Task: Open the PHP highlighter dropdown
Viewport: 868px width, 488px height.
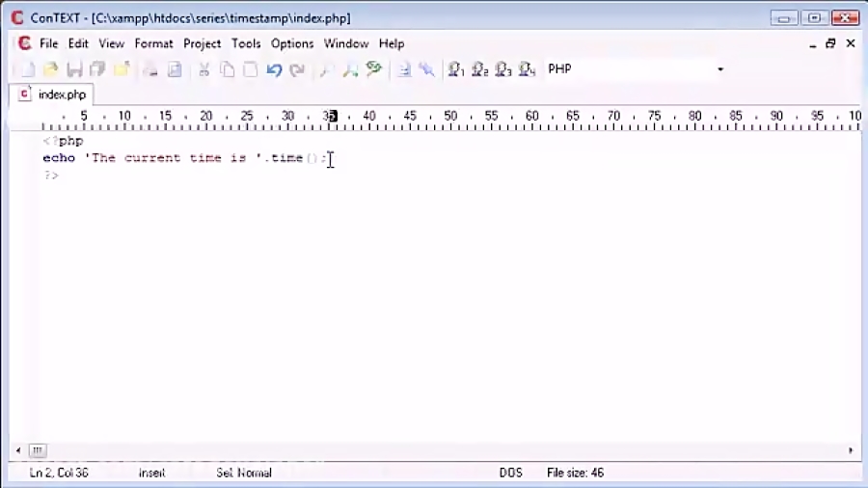Action: 720,69
